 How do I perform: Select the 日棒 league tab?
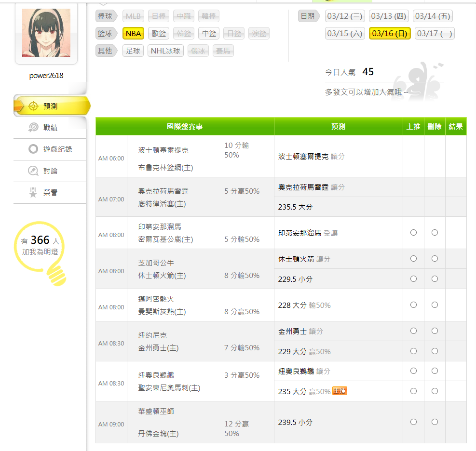pos(159,16)
